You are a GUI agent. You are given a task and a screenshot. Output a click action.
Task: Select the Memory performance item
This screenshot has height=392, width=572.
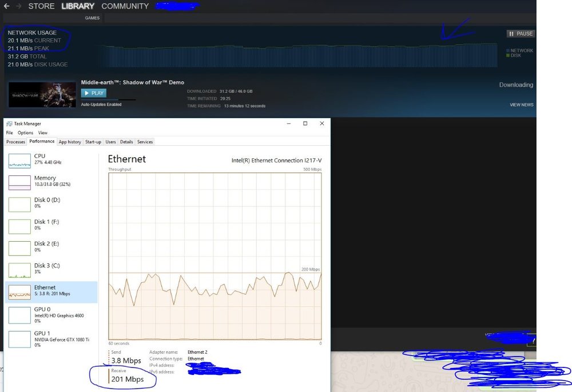(x=51, y=182)
